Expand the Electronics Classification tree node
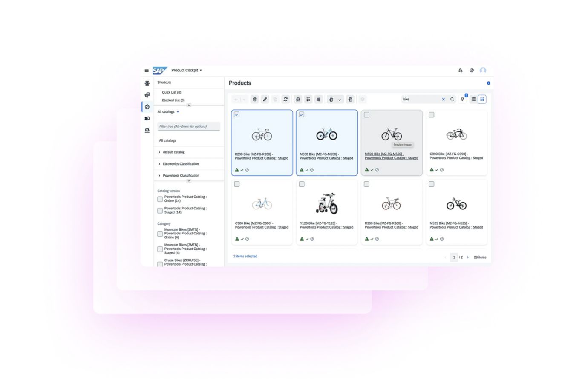This screenshot has height=383, width=588. coord(159,164)
